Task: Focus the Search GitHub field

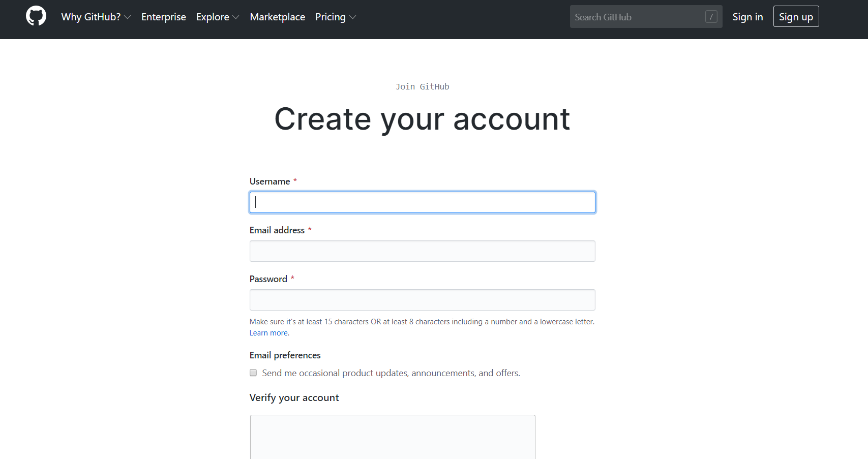Action: pos(646,17)
